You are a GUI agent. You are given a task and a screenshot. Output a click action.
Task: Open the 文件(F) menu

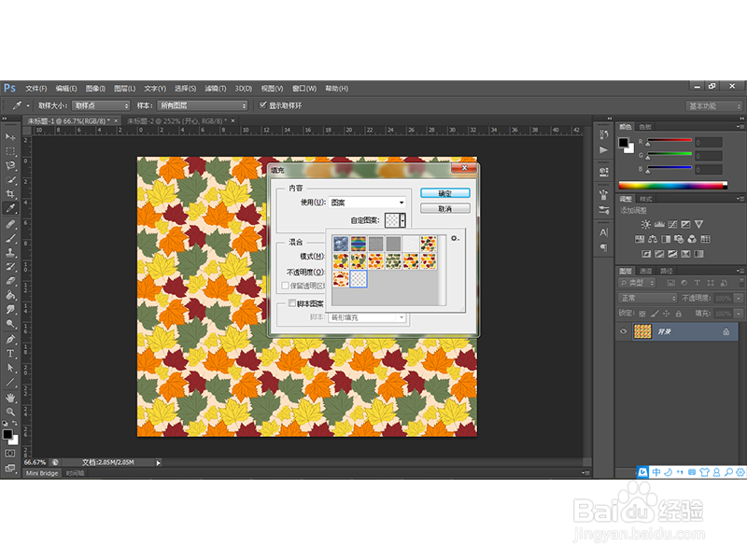[36, 88]
